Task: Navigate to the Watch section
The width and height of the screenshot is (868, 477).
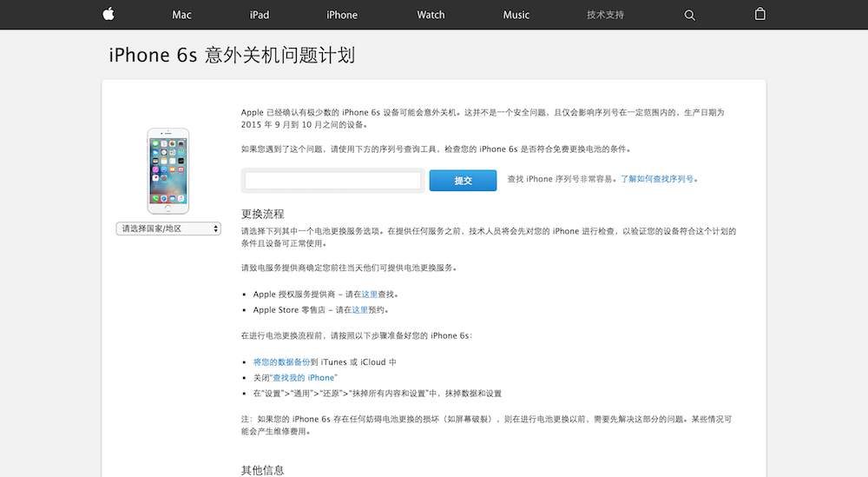Action: pos(431,15)
